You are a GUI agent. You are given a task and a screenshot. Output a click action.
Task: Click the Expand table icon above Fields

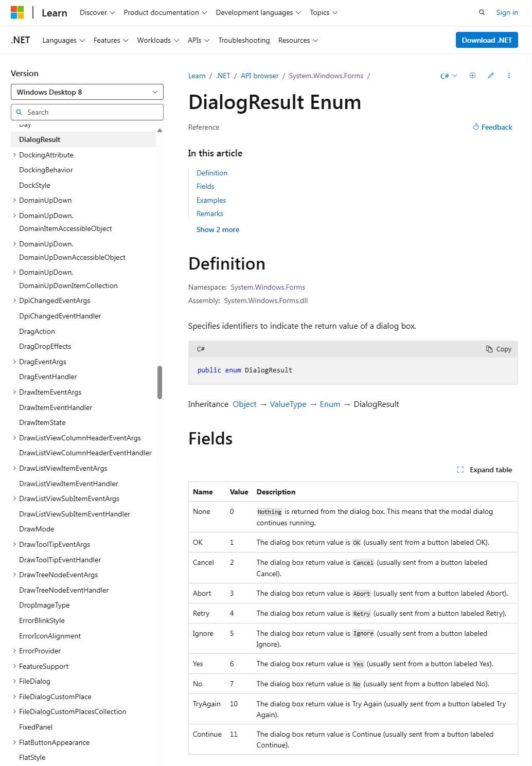[460, 469]
